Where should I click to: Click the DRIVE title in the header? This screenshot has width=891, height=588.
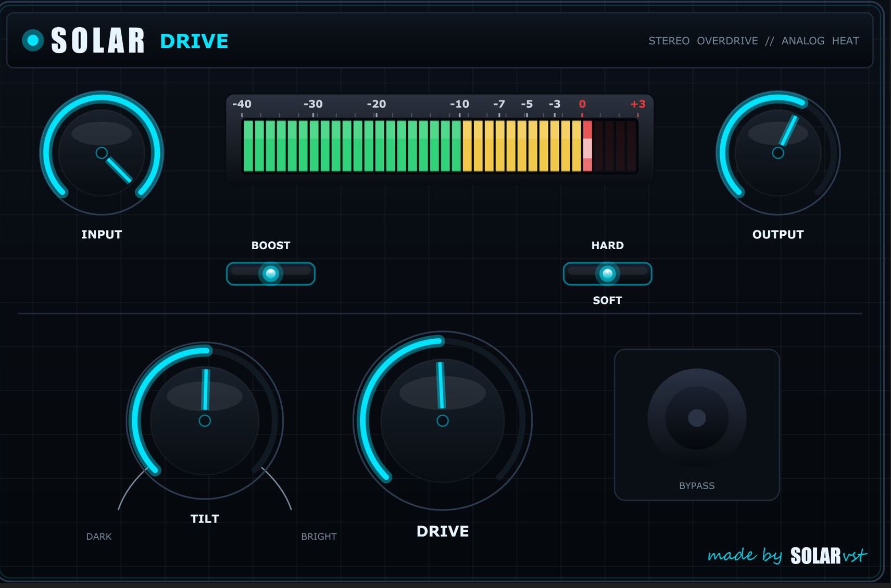(x=194, y=41)
